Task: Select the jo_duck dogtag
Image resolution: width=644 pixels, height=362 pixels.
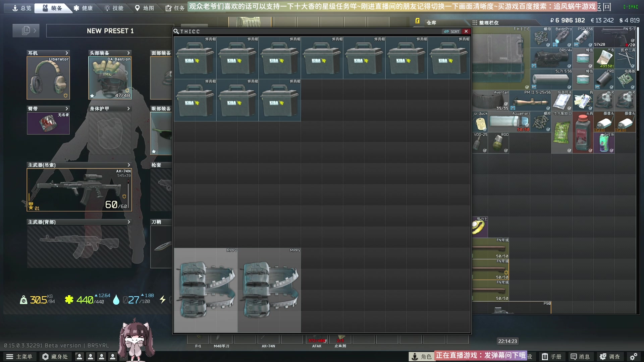Action: 480,122
